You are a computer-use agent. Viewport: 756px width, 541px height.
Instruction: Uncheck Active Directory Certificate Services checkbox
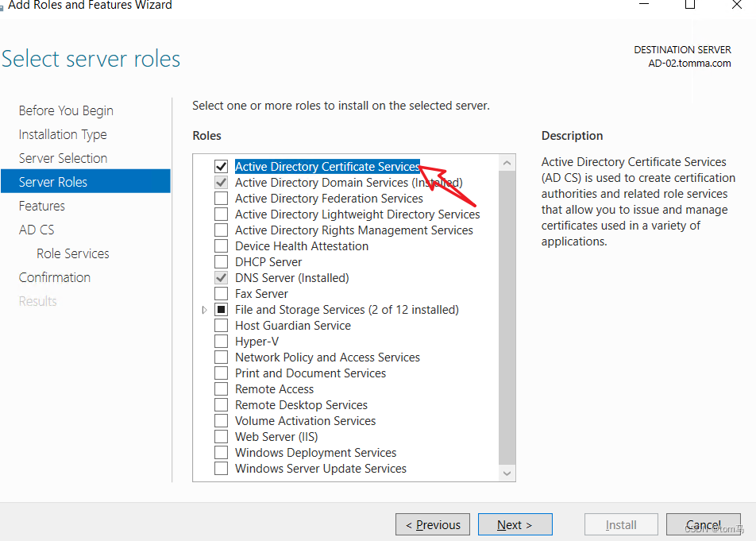click(x=222, y=166)
